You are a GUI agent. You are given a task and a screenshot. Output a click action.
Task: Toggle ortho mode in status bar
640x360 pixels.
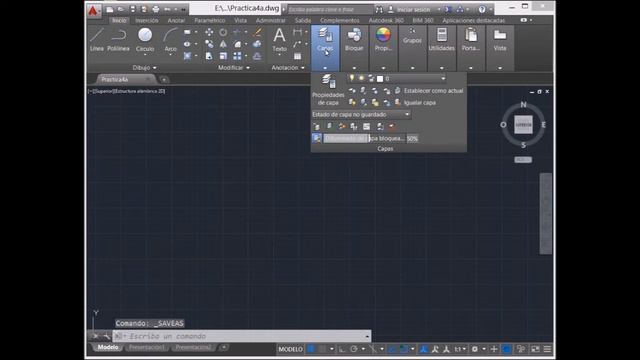coord(342,349)
